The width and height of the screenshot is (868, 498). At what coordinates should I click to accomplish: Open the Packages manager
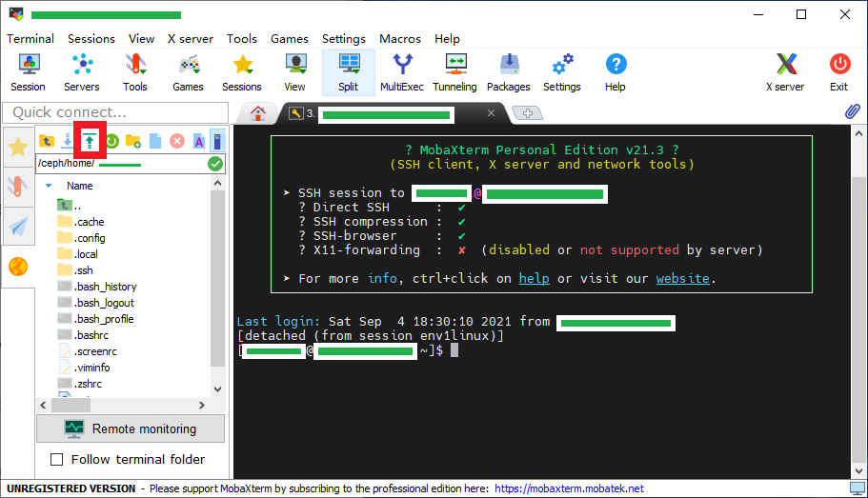coord(509,72)
